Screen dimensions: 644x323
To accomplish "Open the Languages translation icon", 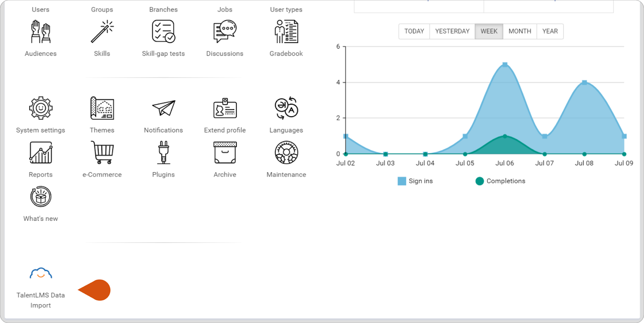I will tap(286, 108).
